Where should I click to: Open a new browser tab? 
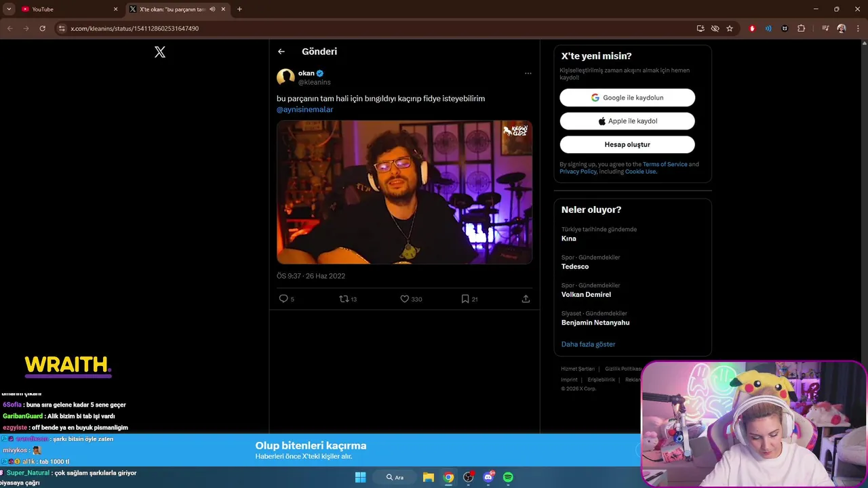[239, 9]
